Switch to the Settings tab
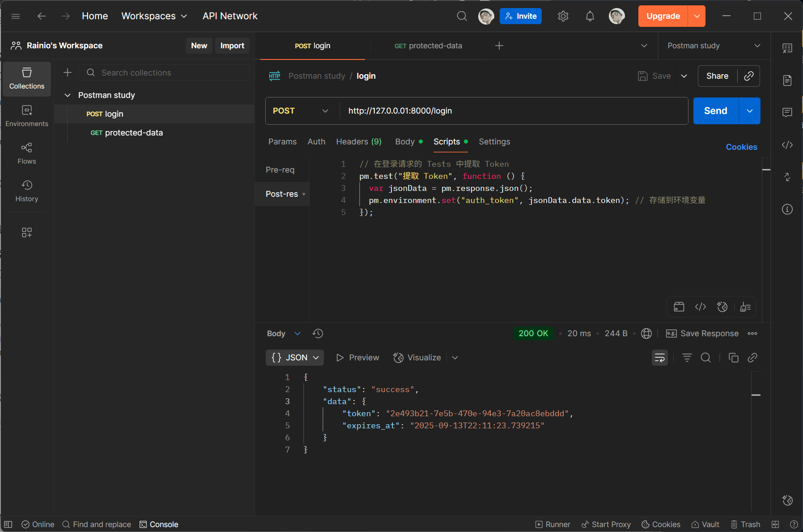The height and width of the screenshot is (532, 803). [x=494, y=142]
